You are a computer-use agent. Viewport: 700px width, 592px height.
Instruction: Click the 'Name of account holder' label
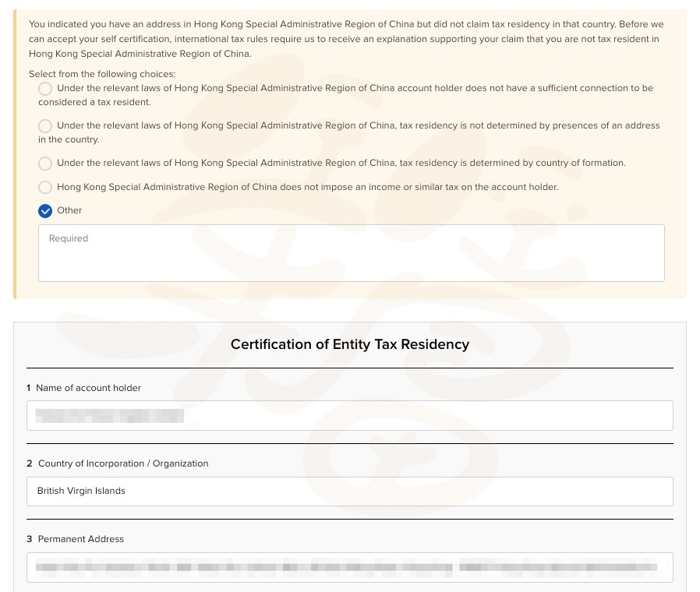pos(88,388)
